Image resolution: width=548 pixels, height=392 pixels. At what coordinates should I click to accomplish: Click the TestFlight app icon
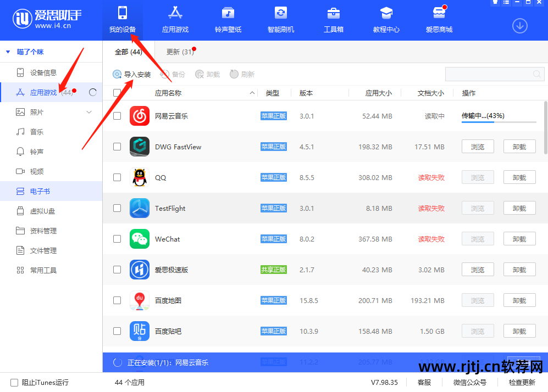coord(140,208)
